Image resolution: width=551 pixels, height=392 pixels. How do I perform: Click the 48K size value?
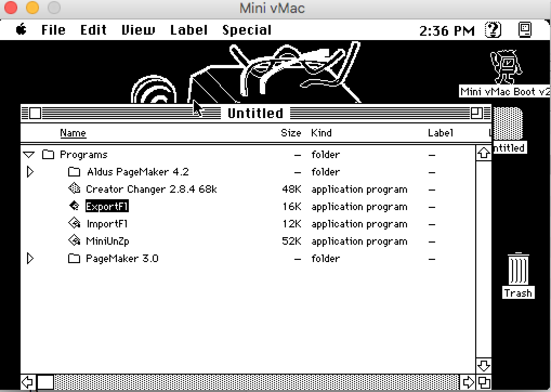(x=291, y=189)
